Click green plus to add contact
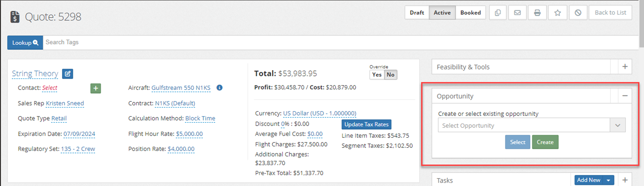Image resolution: width=644 pixels, height=186 pixels. (96, 88)
